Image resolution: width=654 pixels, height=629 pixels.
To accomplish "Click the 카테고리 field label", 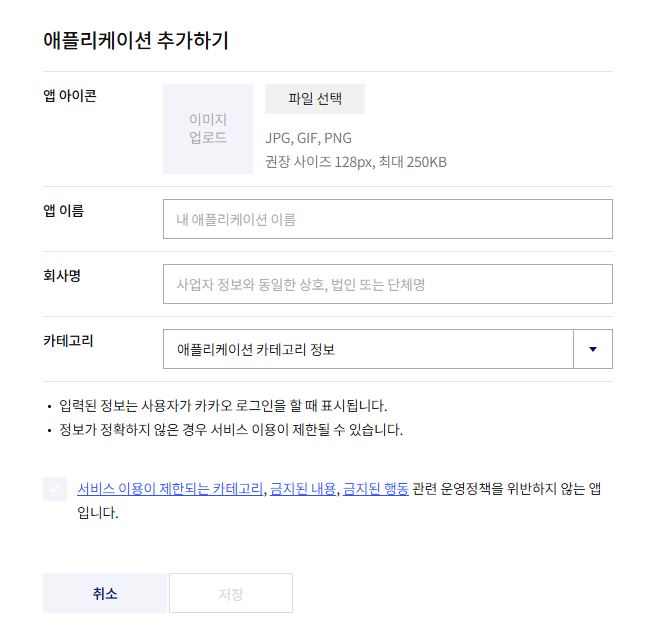I will [x=68, y=341].
